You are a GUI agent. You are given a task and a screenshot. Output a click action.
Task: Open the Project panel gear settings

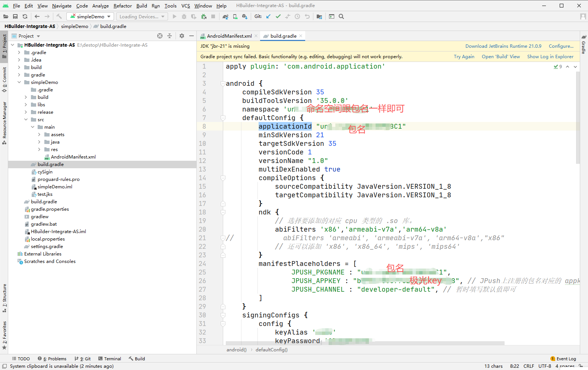182,36
